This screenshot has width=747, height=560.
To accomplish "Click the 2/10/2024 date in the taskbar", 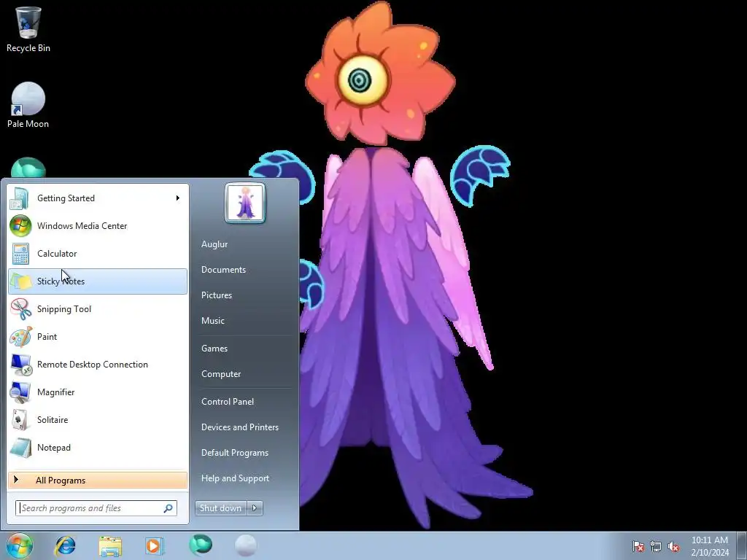I will coord(710,553).
